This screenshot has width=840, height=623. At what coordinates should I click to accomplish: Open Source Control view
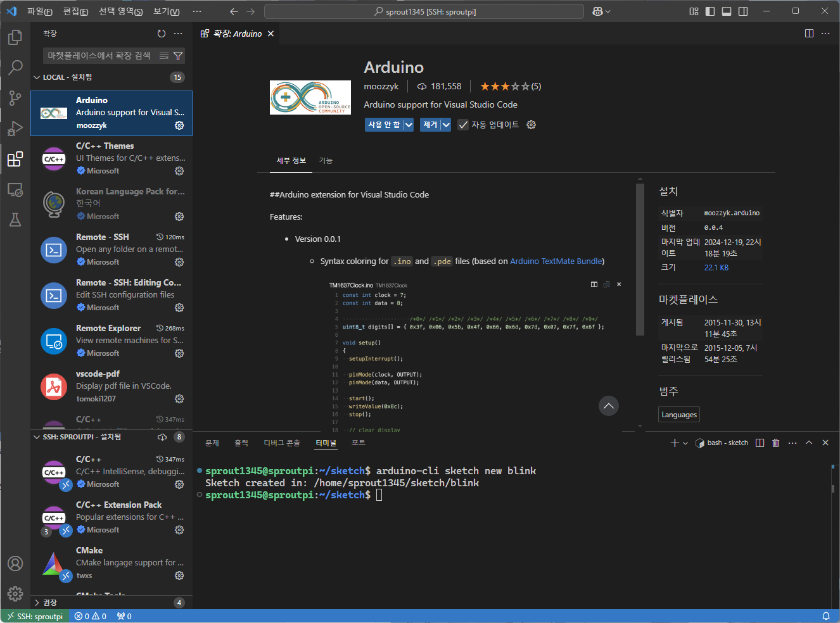point(15,98)
